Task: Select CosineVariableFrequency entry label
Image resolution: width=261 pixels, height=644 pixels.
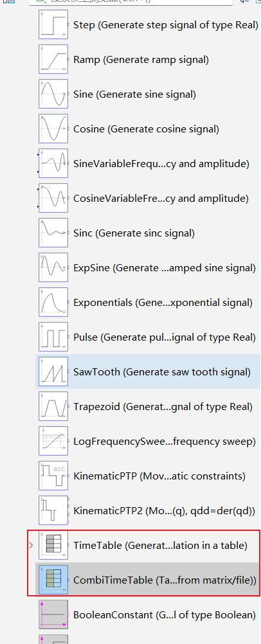Action: (161, 199)
